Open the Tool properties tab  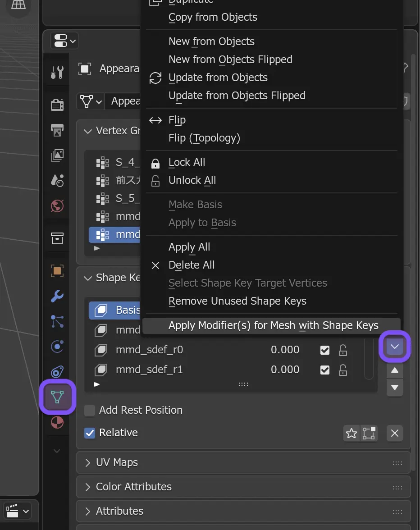(x=57, y=72)
